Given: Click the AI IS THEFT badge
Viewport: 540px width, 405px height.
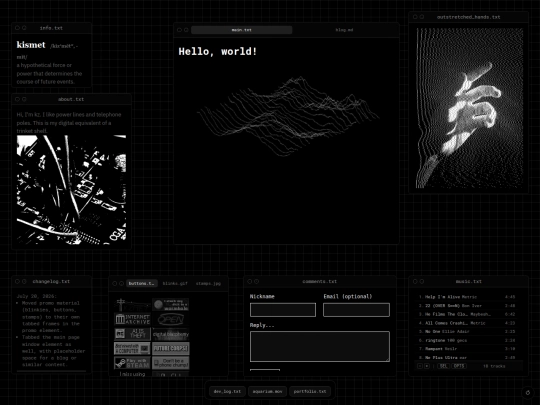Looking at the screenshot, I should (132, 334).
